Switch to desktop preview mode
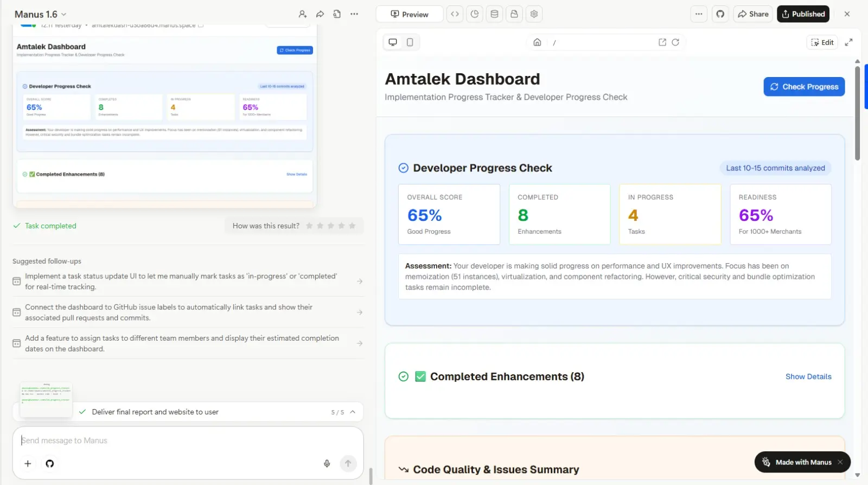 coord(393,42)
